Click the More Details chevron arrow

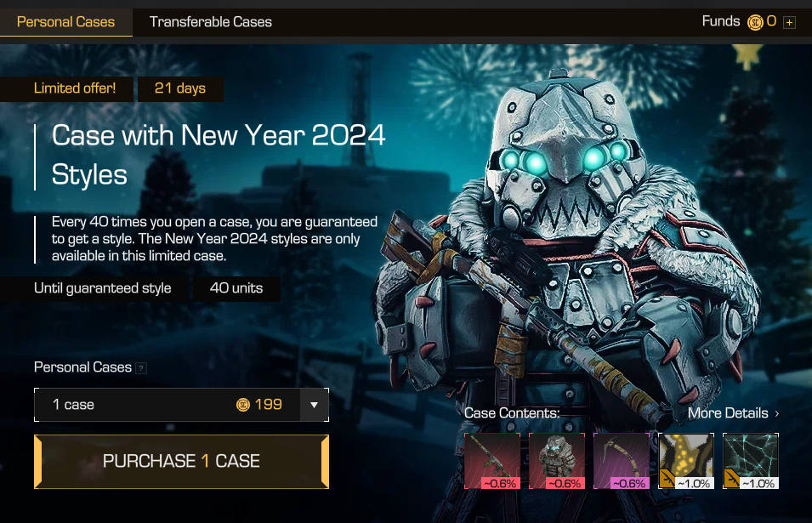(x=777, y=413)
